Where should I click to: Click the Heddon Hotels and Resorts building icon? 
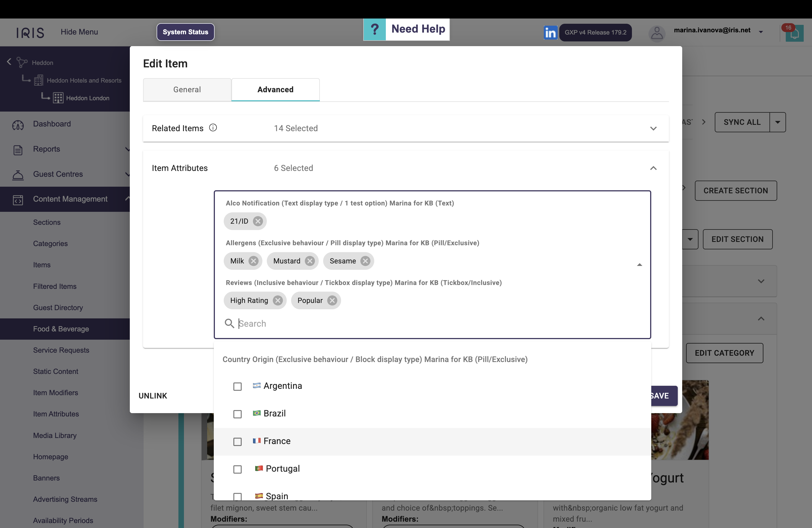click(x=39, y=80)
